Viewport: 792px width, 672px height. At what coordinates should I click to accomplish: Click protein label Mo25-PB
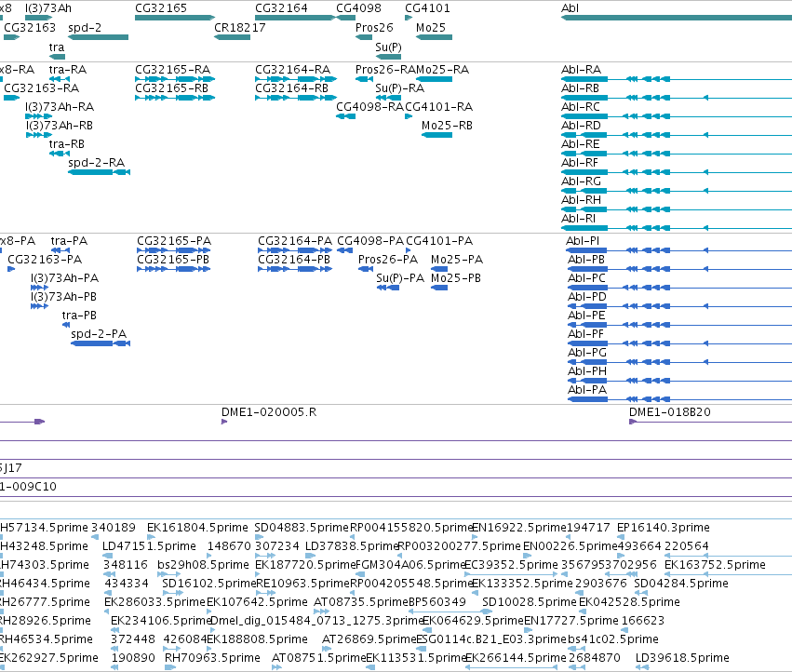point(456,278)
